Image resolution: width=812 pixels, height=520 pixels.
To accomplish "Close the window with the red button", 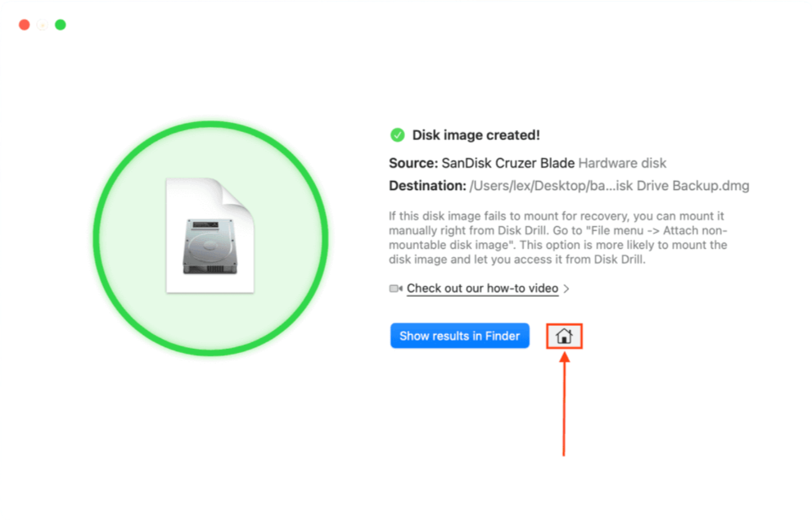I will (25, 25).
